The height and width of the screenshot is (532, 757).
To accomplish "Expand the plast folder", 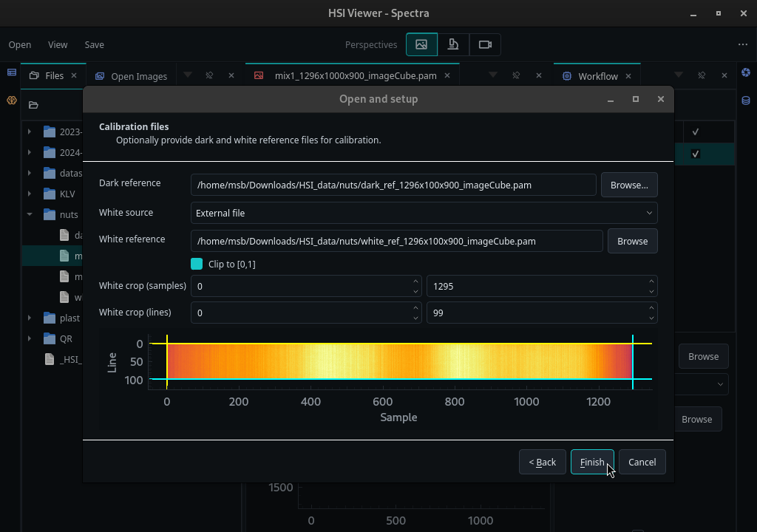I will (x=30, y=318).
